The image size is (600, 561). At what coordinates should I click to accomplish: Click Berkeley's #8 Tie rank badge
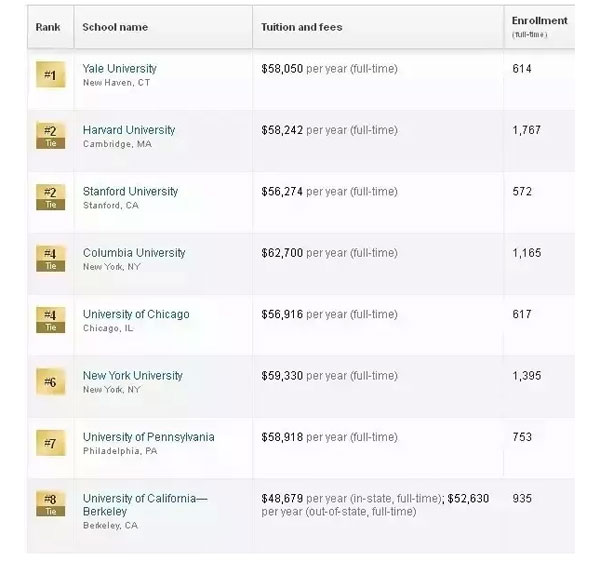coord(51,504)
